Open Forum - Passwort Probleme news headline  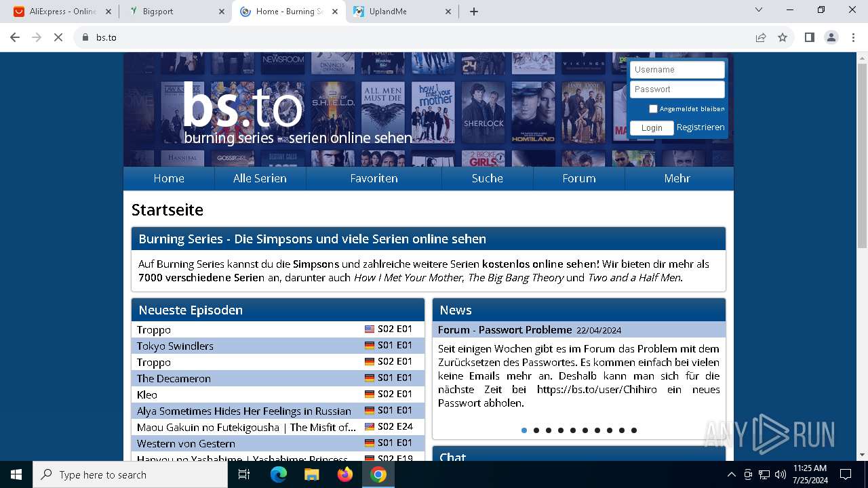[505, 329]
